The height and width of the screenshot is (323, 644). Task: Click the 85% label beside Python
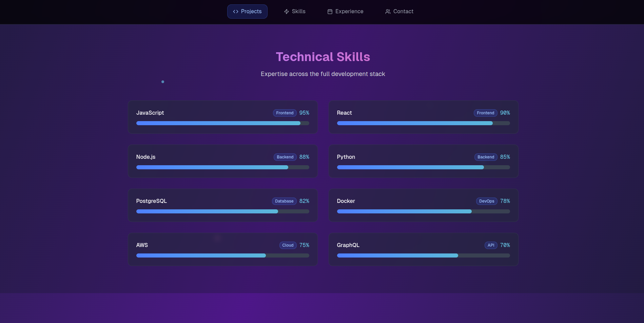click(x=505, y=157)
